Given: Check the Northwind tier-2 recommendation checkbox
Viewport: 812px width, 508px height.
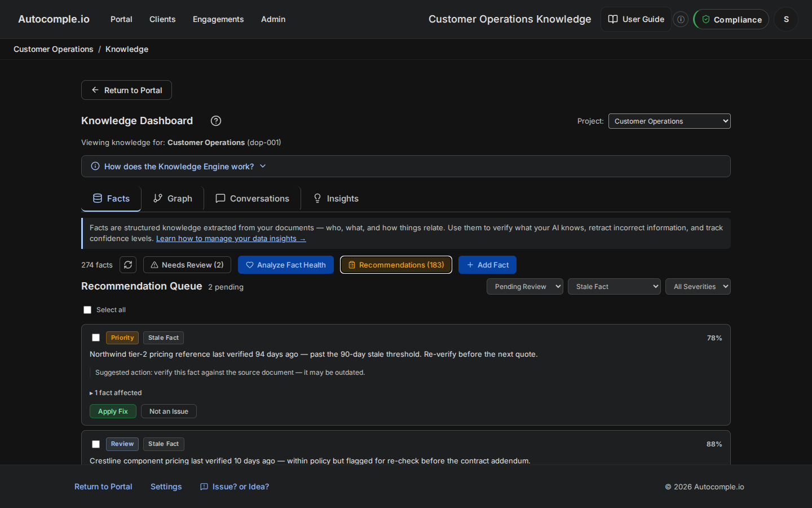Looking at the screenshot, I should [96, 338].
